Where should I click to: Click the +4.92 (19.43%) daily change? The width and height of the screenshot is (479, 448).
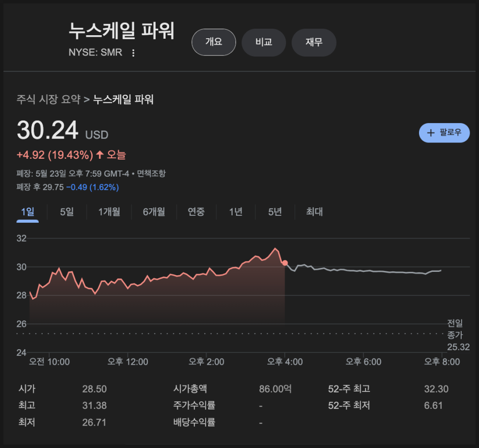point(55,155)
